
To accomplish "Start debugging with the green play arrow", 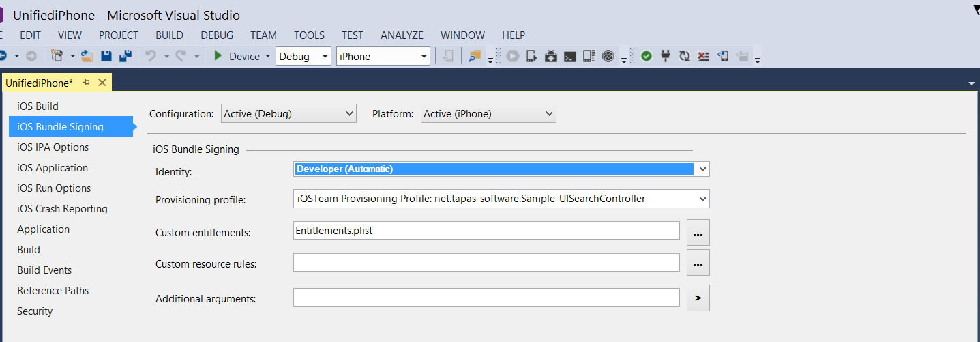I will point(218,56).
